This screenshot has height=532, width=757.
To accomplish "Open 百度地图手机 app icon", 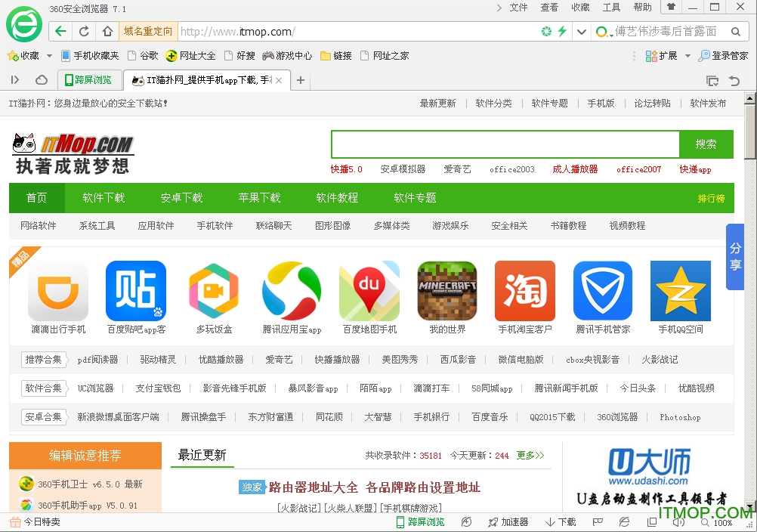I will (x=369, y=291).
